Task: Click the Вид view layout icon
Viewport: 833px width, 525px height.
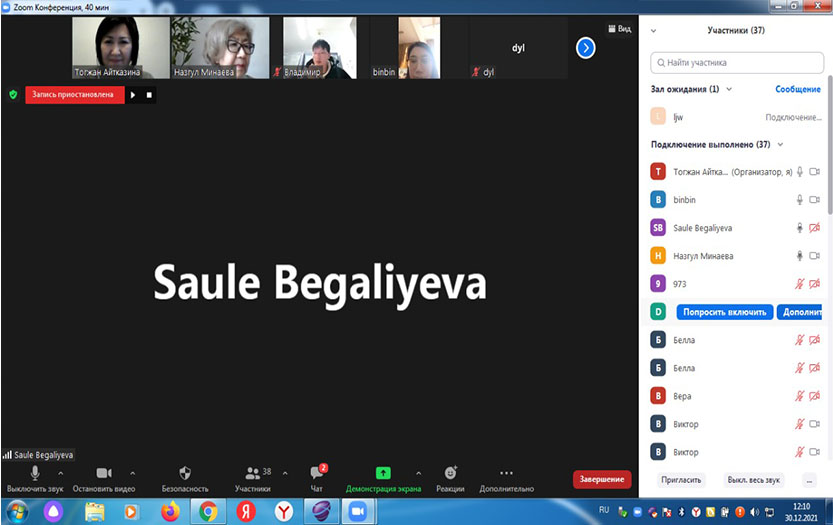Action: 619,29
